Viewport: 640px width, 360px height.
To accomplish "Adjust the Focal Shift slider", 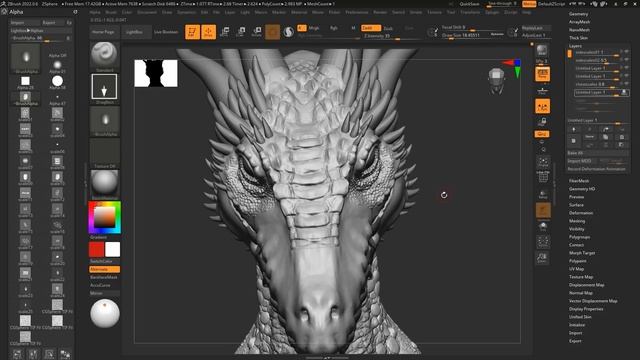I will click(473, 27).
